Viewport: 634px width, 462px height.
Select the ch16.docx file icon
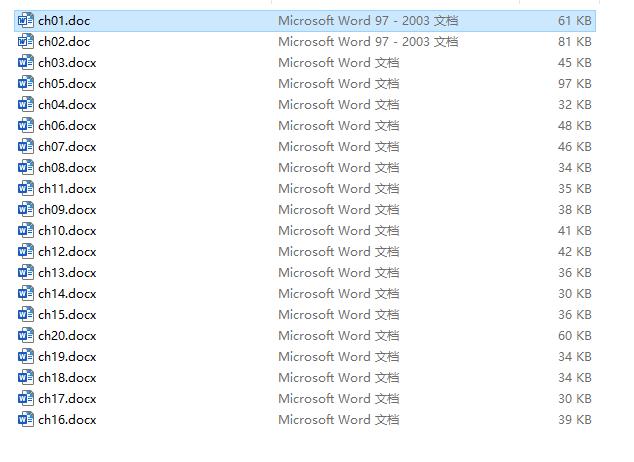tap(25, 420)
